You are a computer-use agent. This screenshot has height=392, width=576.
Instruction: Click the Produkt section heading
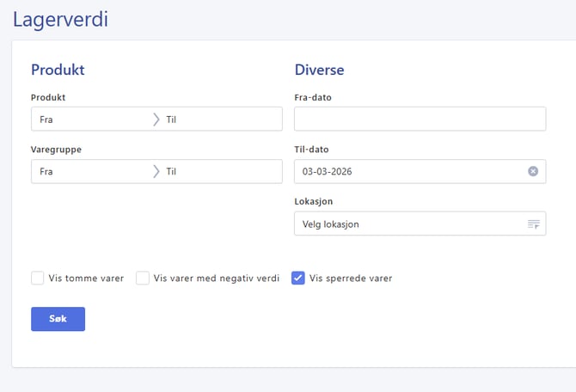tap(58, 70)
